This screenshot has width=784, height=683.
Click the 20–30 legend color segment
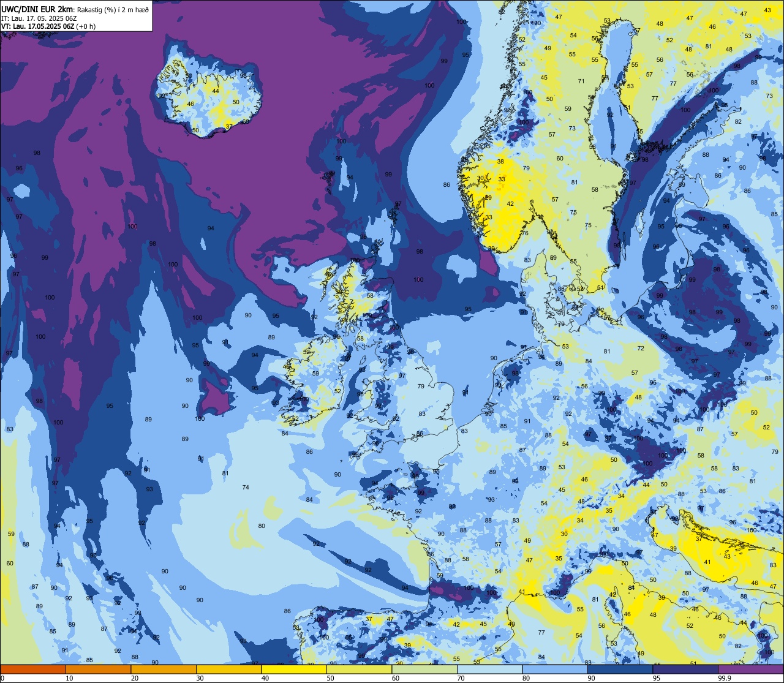click(164, 670)
